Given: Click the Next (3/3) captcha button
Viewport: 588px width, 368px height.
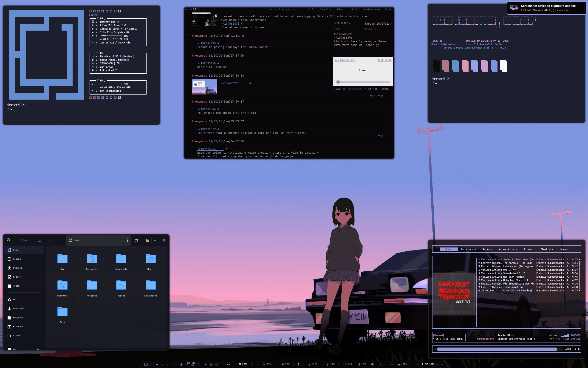Looking at the screenshot, I should [384, 60].
